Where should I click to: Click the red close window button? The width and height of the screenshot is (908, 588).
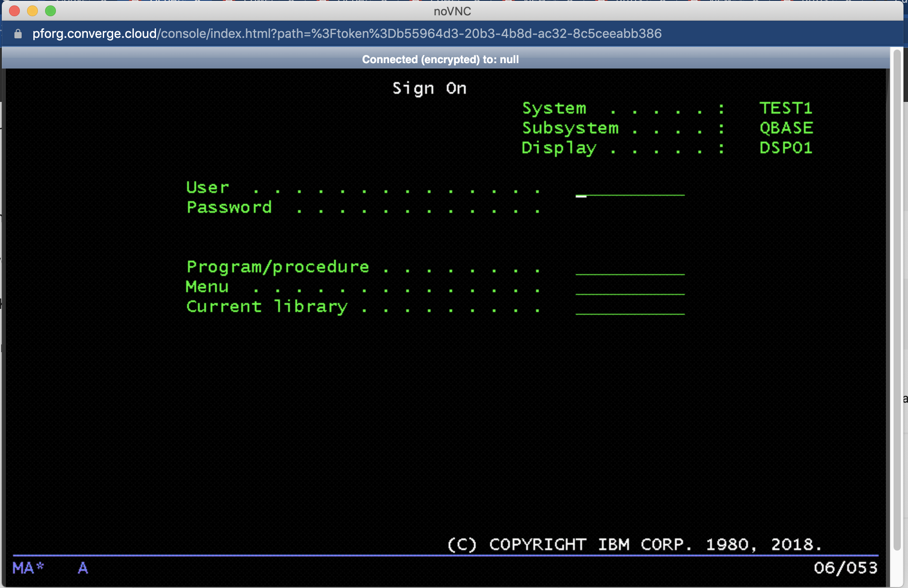tap(14, 11)
